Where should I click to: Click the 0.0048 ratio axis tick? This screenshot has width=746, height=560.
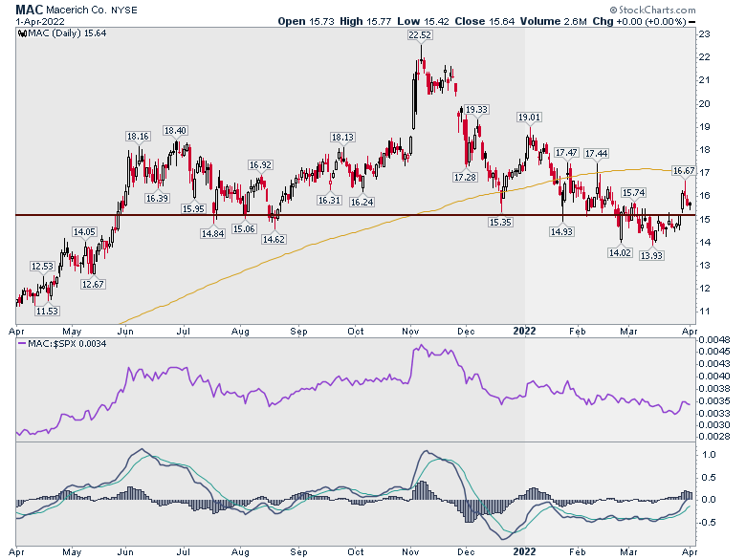tap(714, 340)
